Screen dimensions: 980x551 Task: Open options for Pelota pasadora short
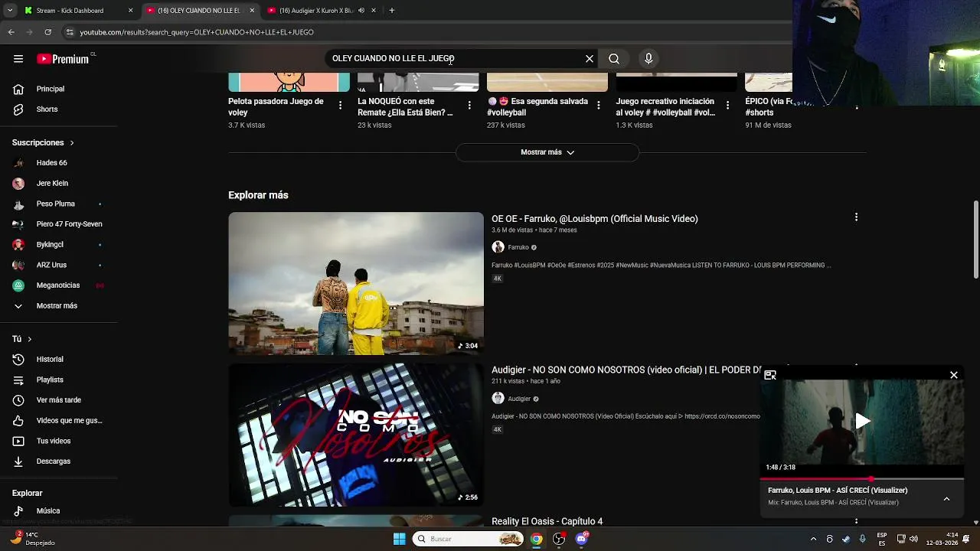click(341, 106)
